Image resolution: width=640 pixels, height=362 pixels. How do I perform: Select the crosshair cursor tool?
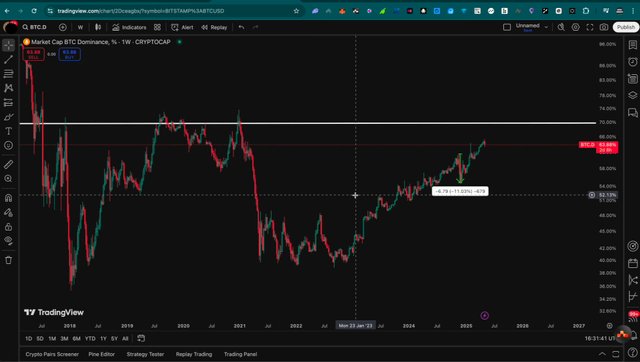[9, 45]
